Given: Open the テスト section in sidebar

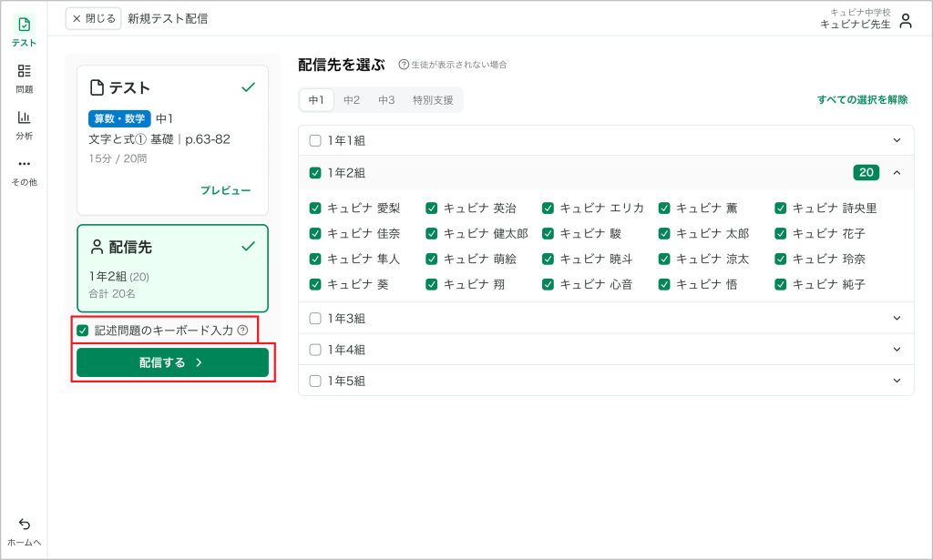Looking at the screenshot, I should (24, 31).
